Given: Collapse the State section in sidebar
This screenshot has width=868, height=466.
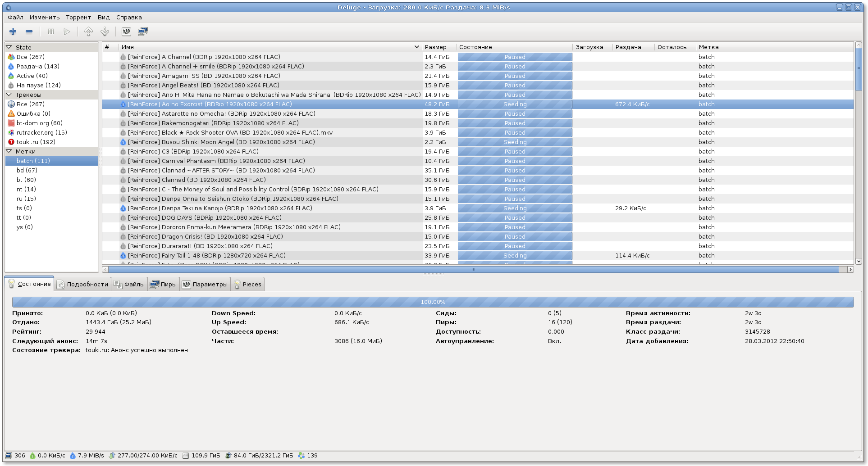Looking at the screenshot, I should click(9, 47).
